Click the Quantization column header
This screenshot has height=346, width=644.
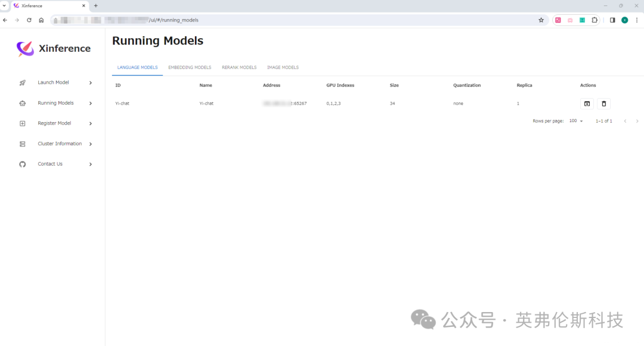click(467, 85)
